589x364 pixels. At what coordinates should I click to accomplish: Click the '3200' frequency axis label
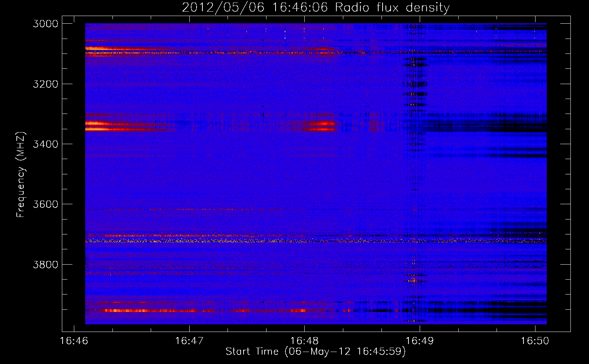(46, 84)
